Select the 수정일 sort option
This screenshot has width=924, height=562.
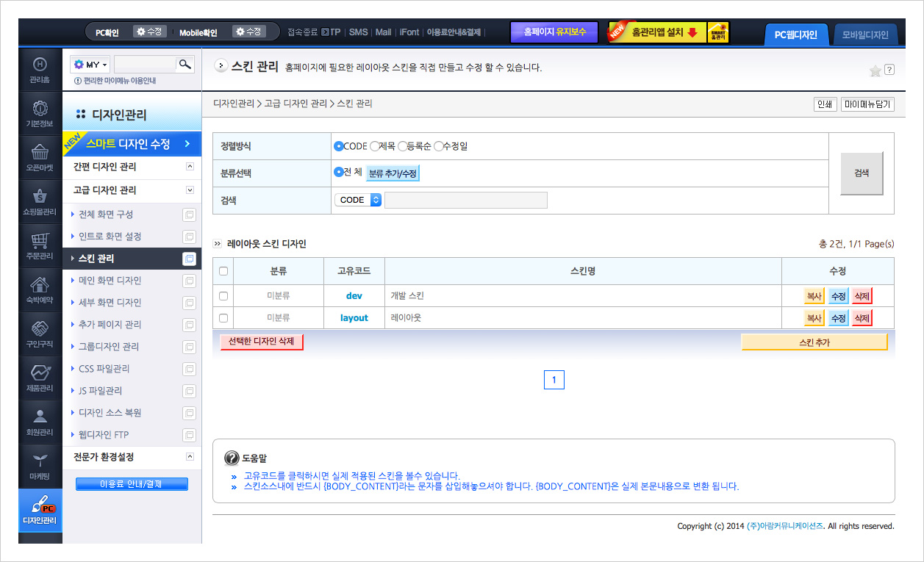pos(439,145)
